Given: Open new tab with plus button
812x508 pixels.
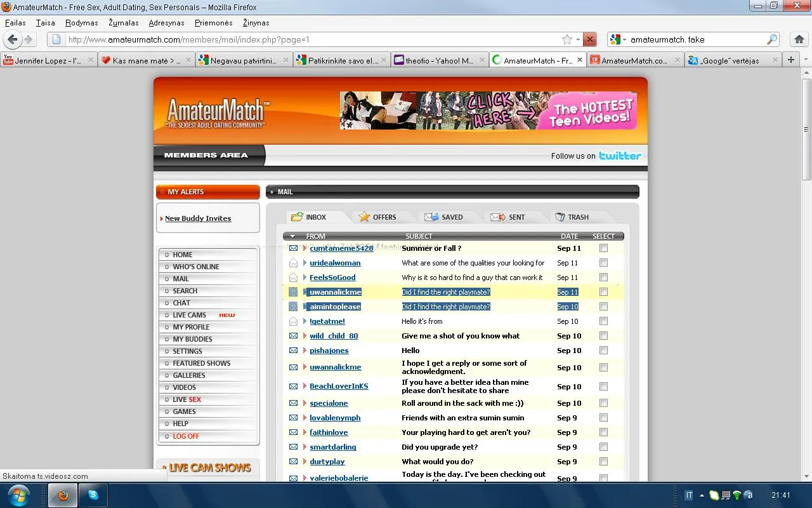Looking at the screenshot, I should point(790,60).
